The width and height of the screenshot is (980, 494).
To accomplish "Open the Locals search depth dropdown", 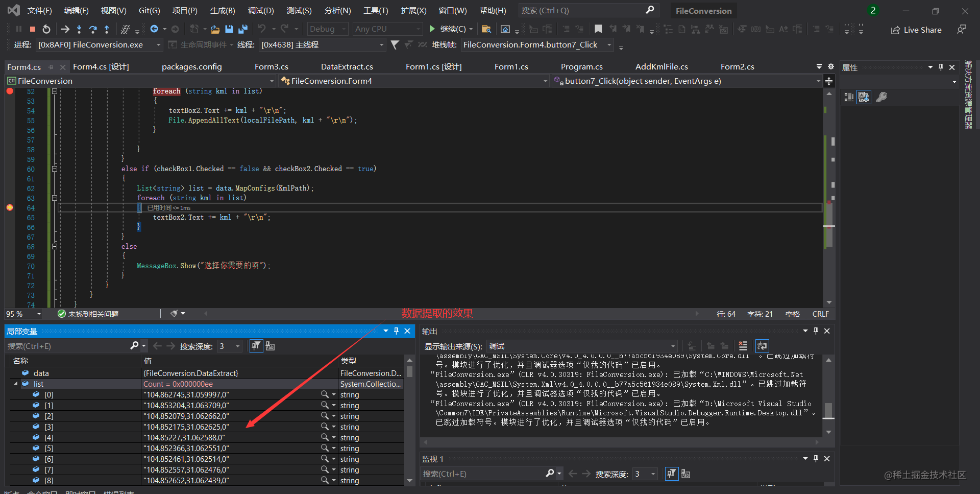I will 230,346.
